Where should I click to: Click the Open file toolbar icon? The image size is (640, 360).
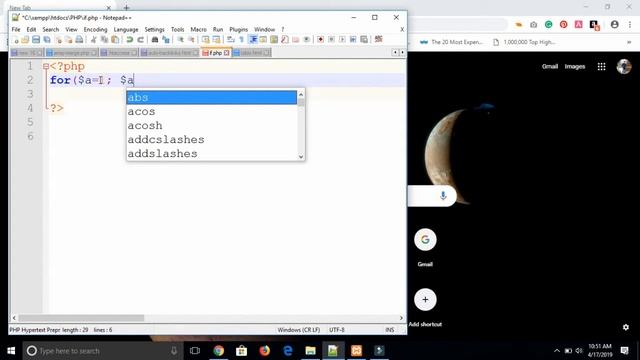25,40
